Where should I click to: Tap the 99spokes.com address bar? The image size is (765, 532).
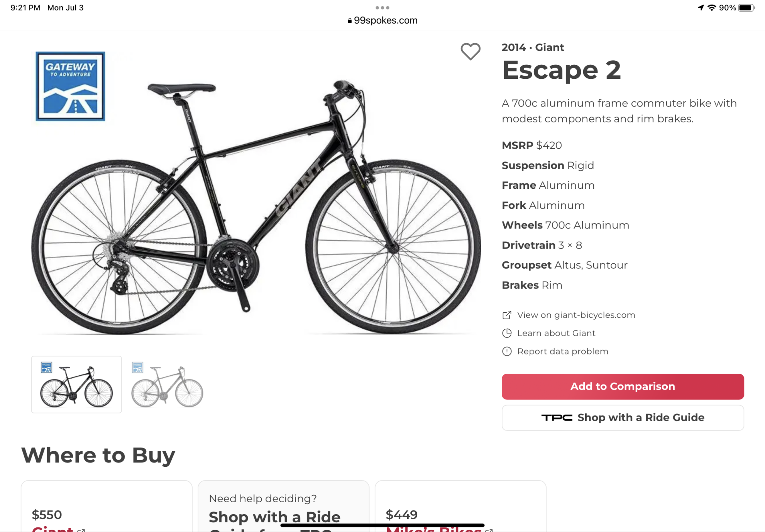tap(385, 20)
